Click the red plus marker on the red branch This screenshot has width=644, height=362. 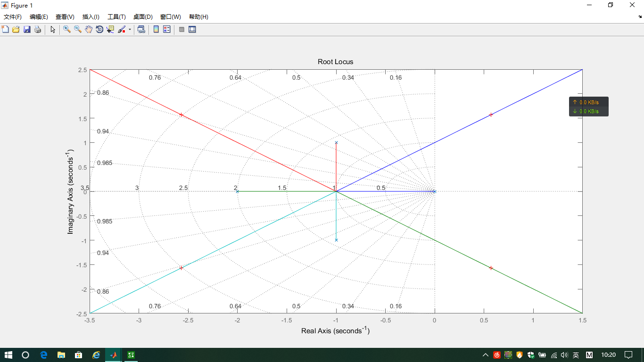click(x=181, y=115)
